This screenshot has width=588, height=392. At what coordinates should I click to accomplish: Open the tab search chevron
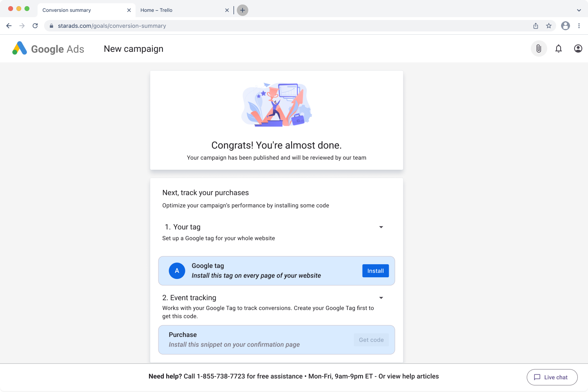[x=579, y=10]
